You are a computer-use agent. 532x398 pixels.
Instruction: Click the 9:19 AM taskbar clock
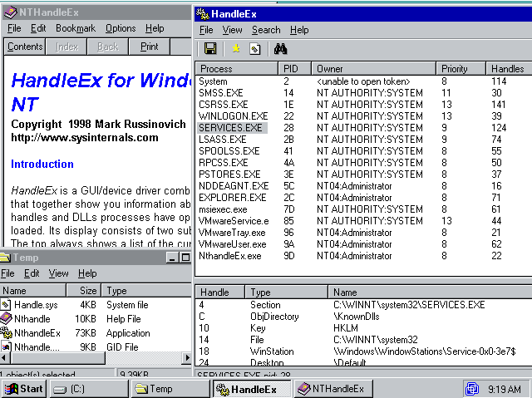point(504,389)
